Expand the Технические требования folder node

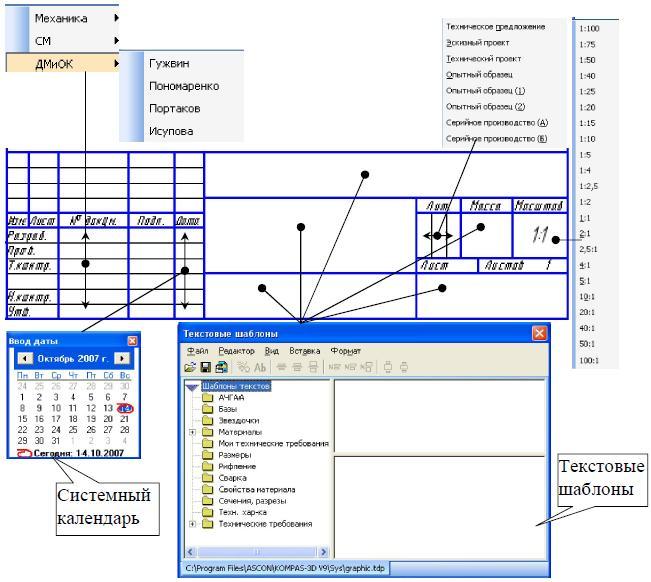tap(192, 524)
